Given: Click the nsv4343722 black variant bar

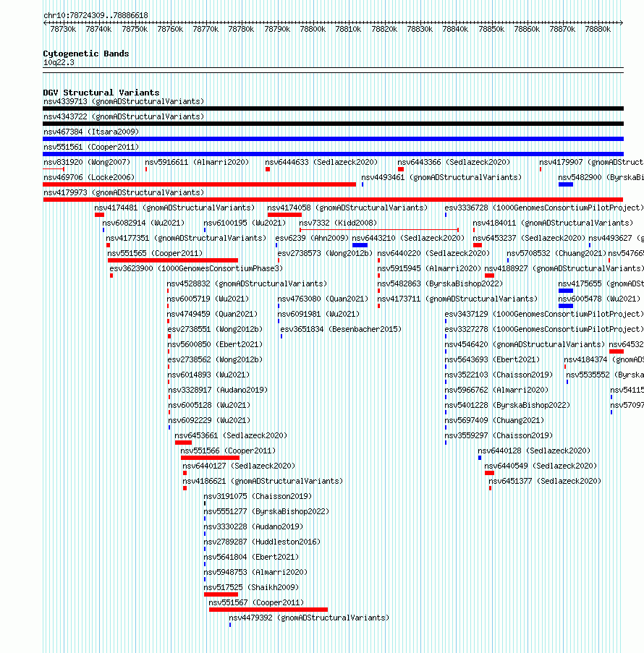Looking at the screenshot, I should coord(333,124).
